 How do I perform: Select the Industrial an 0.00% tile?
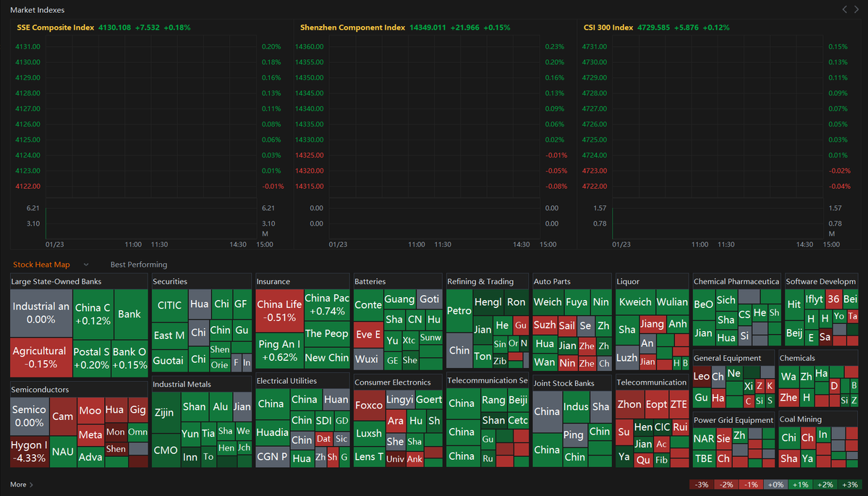click(41, 312)
